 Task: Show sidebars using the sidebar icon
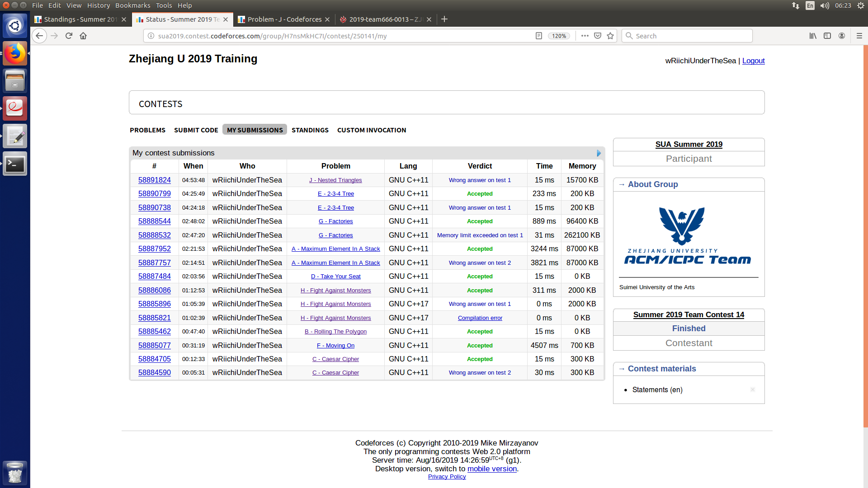point(827,36)
